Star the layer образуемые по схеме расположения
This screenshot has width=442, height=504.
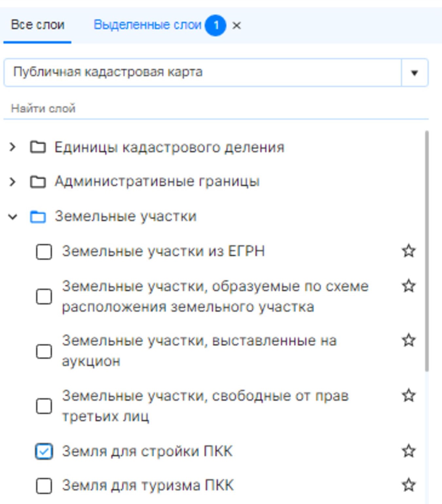click(408, 286)
